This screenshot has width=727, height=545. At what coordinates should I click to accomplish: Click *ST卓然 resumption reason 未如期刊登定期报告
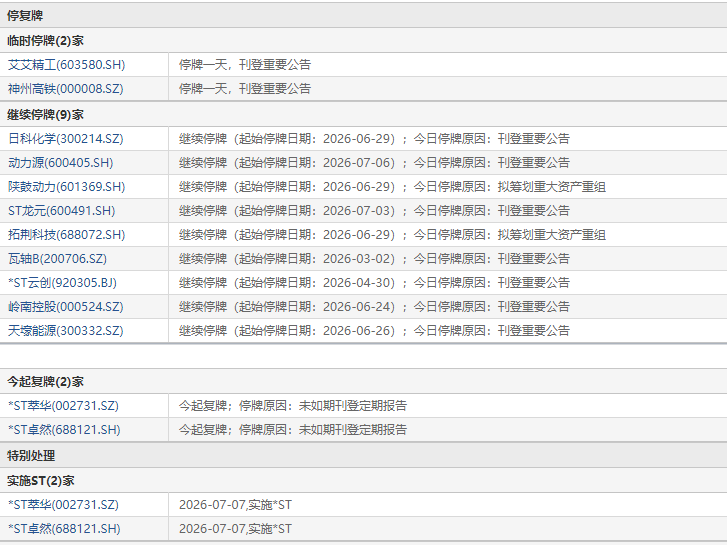point(293,430)
